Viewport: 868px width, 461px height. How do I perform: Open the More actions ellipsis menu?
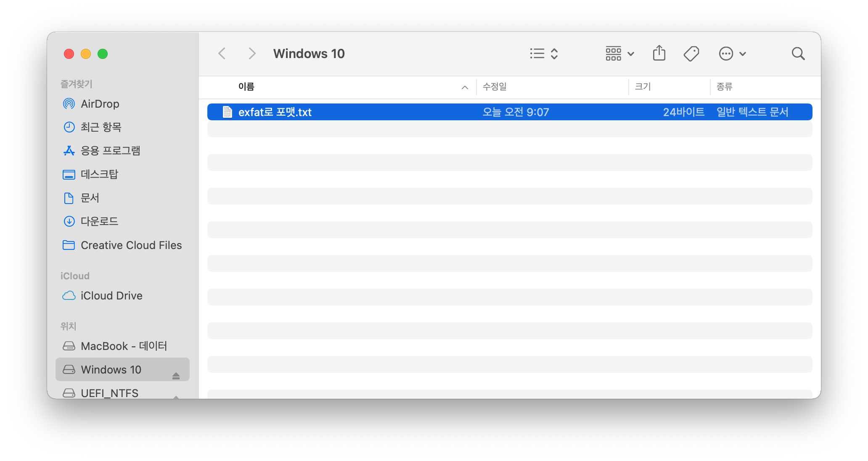coord(732,53)
